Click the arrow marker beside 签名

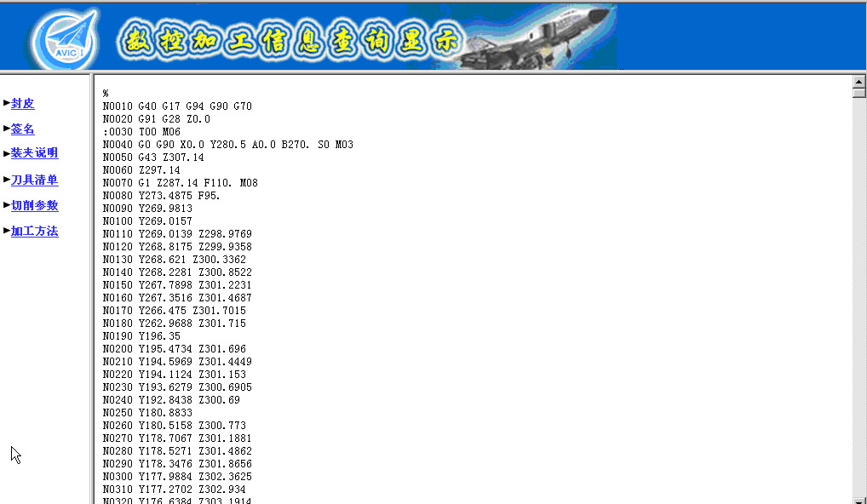[7, 129]
